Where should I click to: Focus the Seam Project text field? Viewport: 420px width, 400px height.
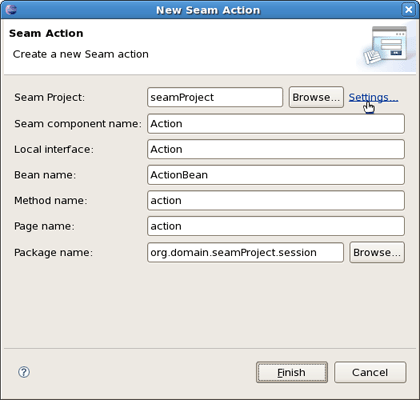[x=215, y=97]
